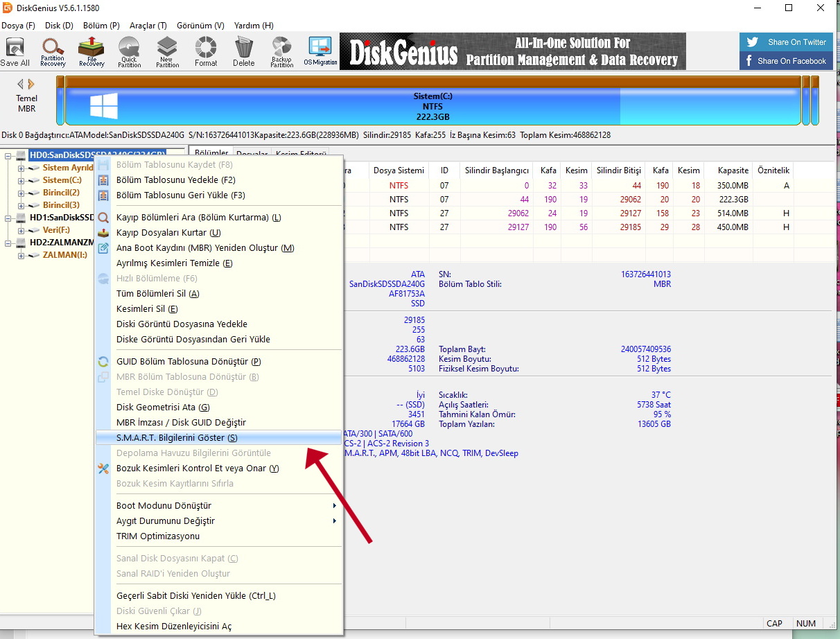Choose Kayıp Bölümleri Ara (Bölüm Kurtarma)

[x=219, y=218]
